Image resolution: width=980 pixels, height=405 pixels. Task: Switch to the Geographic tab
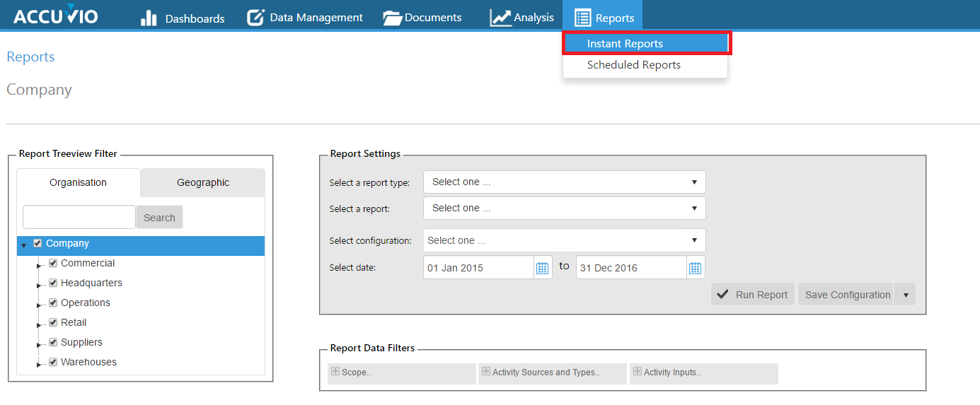click(x=203, y=182)
